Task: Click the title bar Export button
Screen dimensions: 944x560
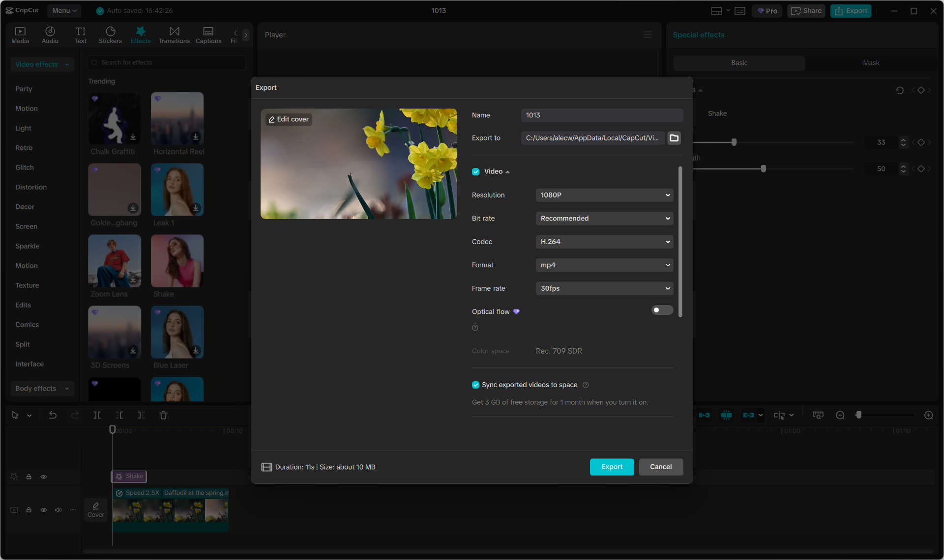Action: point(851,11)
